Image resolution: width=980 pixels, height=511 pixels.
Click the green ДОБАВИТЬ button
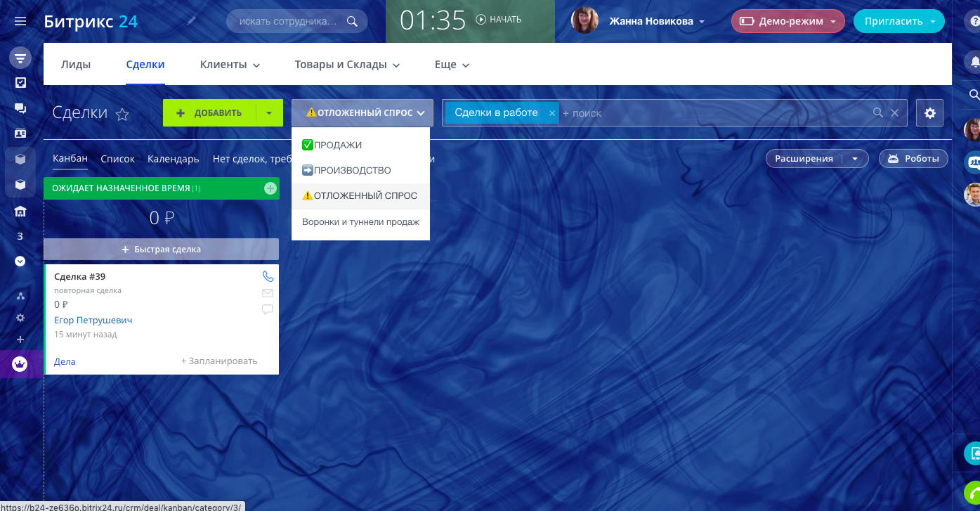209,112
